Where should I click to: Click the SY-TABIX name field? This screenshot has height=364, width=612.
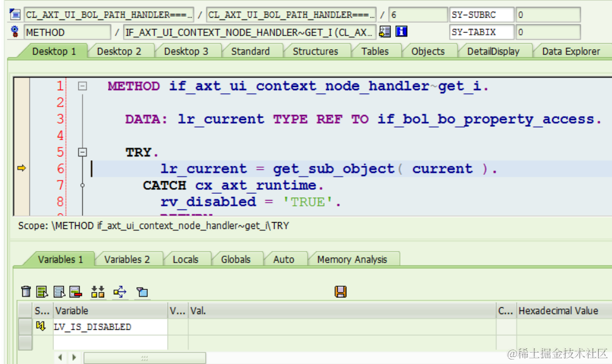(x=482, y=32)
